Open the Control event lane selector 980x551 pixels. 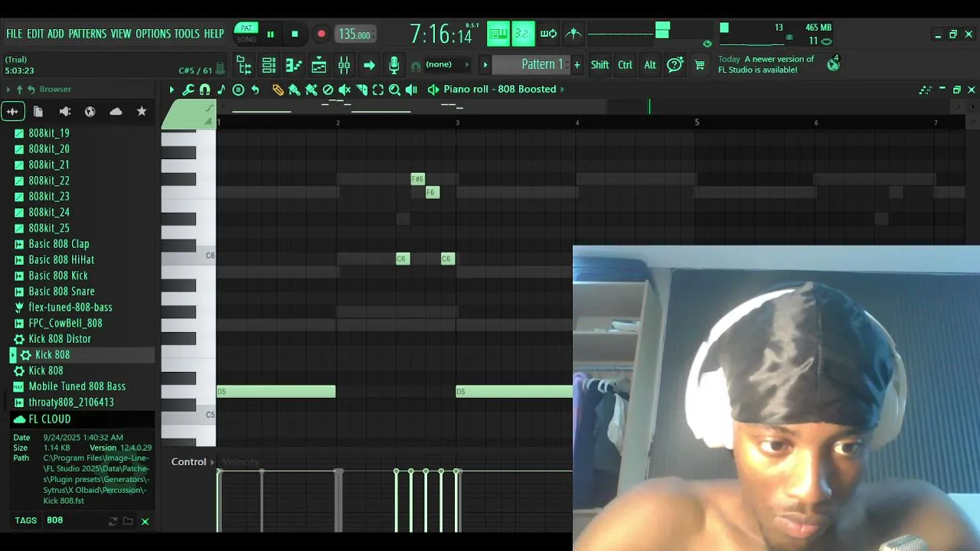[192, 461]
